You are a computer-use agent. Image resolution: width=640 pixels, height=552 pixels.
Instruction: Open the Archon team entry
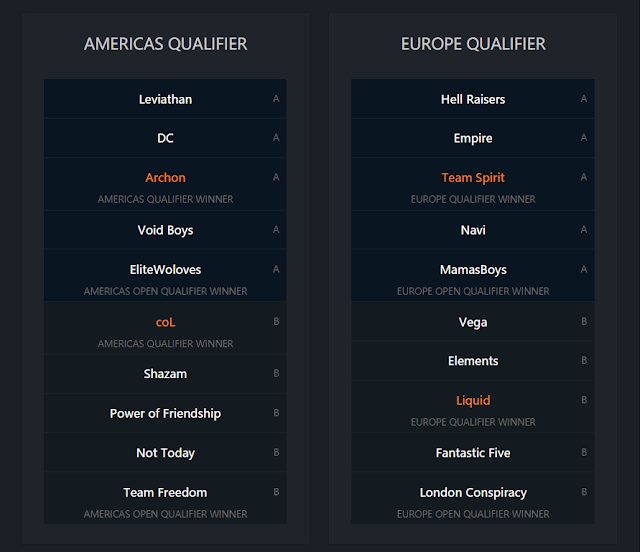click(165, 178)
